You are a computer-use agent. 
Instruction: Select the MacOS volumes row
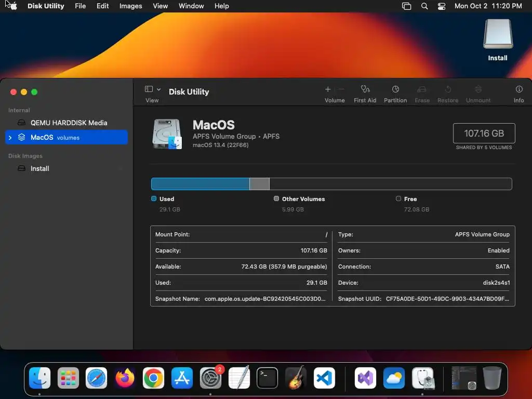point(66,137)
